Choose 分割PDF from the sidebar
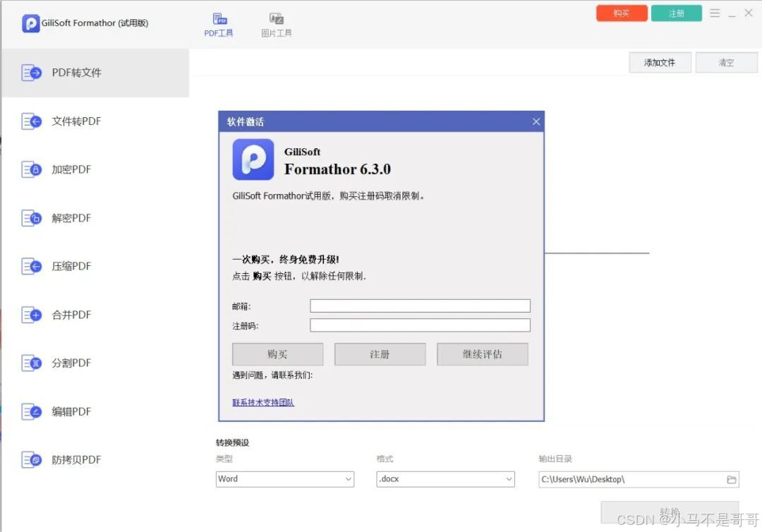762x532 pixels. pos(95,363)
